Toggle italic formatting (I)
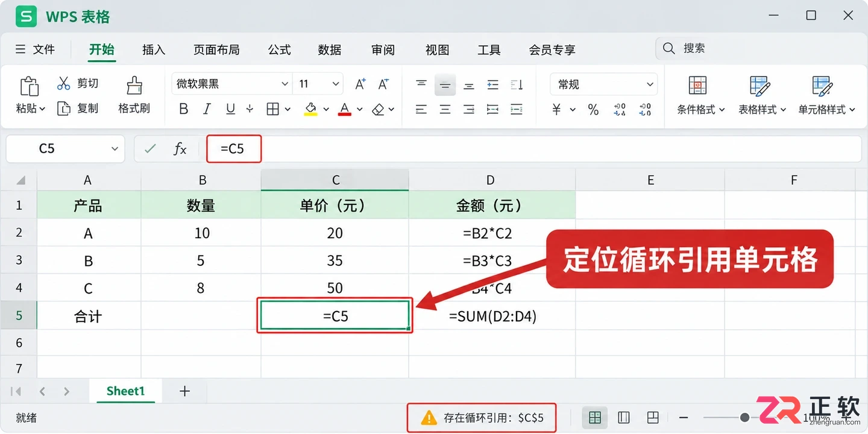Screen dimensions: 868x434 click(x=207, y=109)
